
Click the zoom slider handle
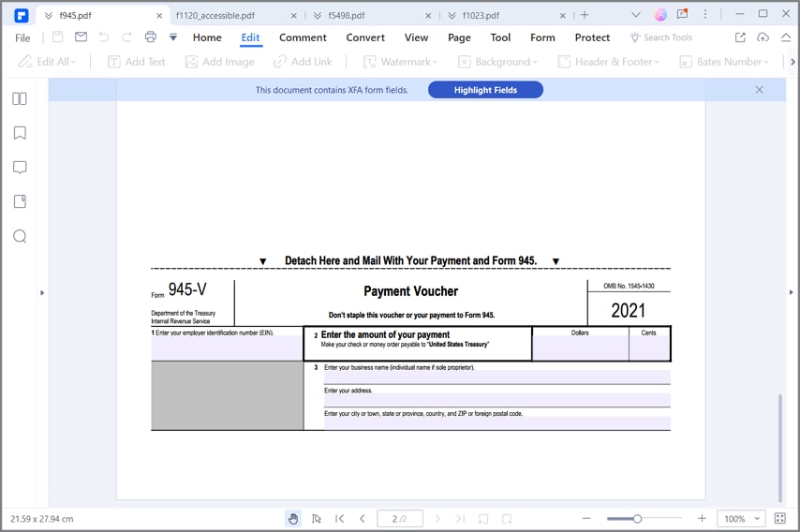pos(637,519)
